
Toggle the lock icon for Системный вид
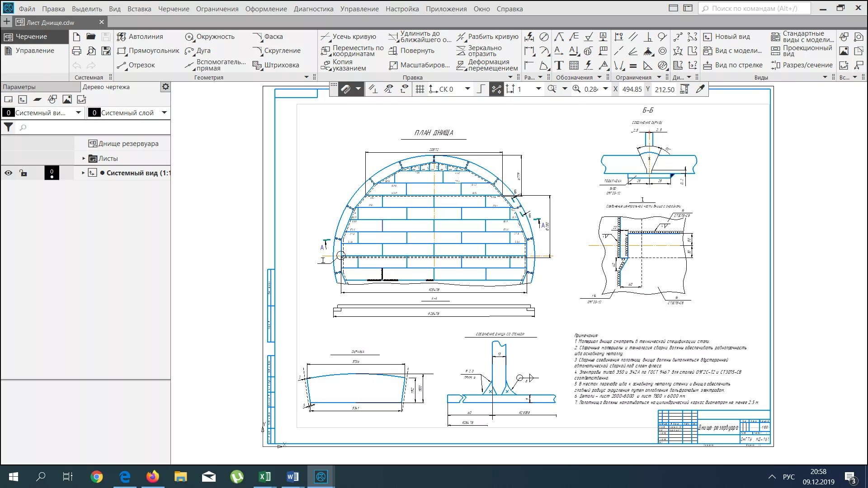(23, 173)
